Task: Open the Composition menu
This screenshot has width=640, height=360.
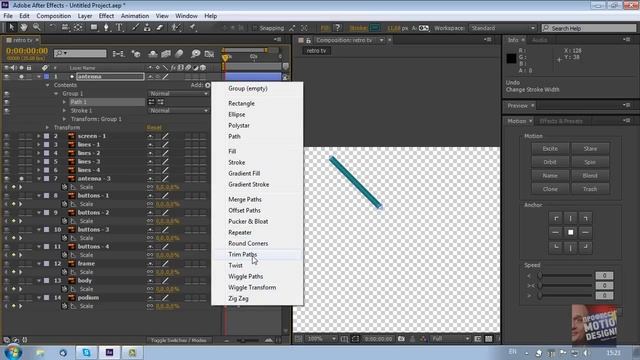Action: [53, 16]
